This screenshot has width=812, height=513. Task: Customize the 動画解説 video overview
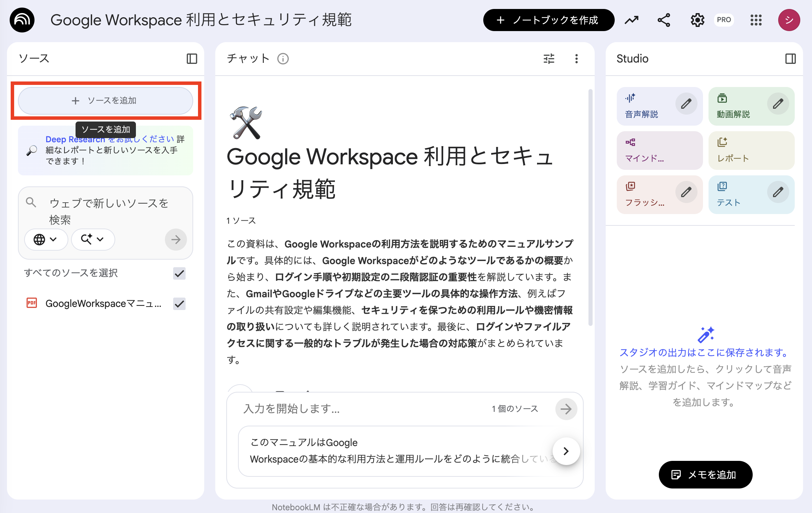778,103
